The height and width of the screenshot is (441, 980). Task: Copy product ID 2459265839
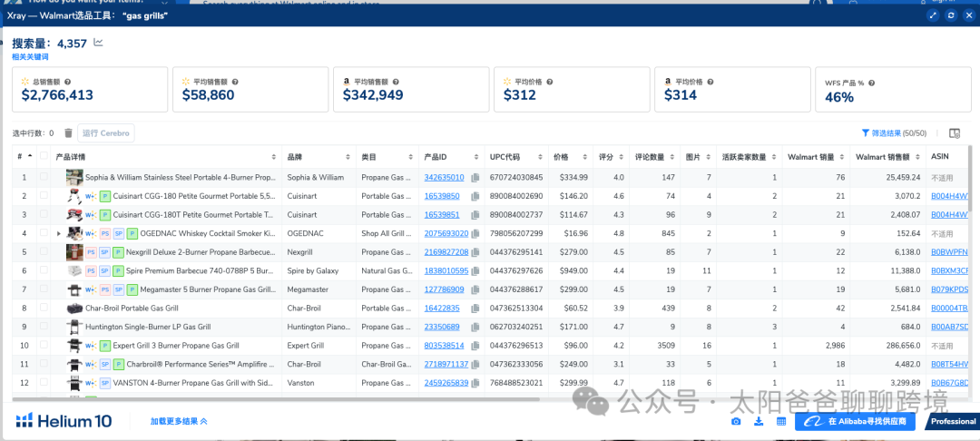tap(475, 383)
